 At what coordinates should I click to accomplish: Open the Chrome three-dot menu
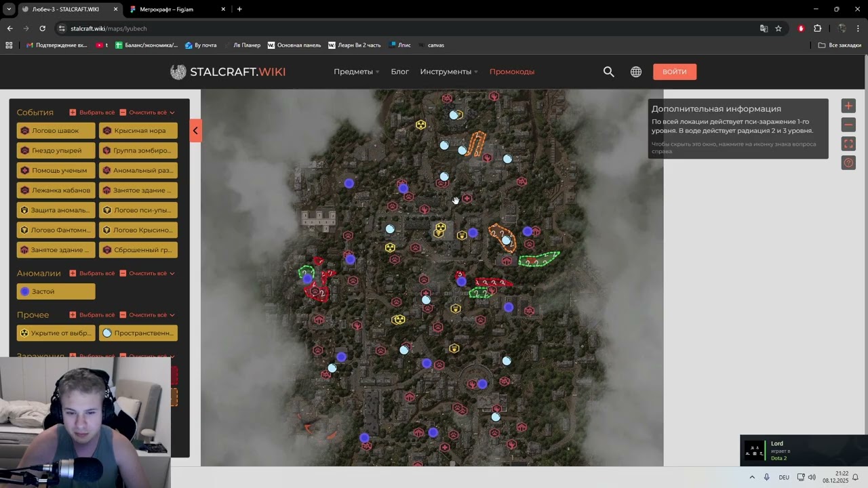click(858, 28)
